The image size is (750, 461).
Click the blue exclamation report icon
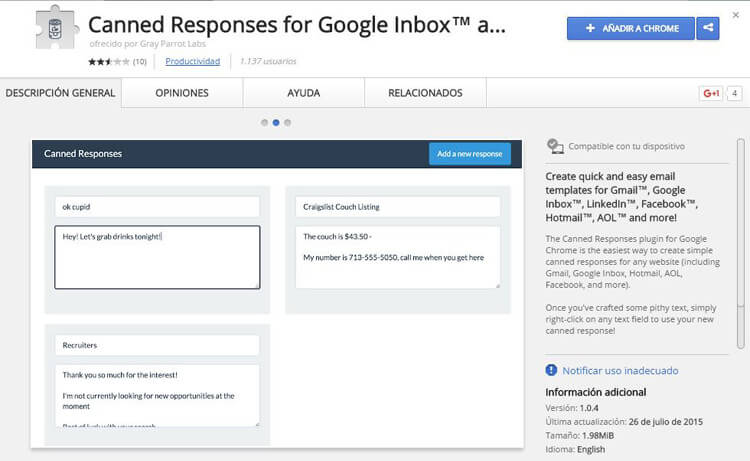pos(551,370)
